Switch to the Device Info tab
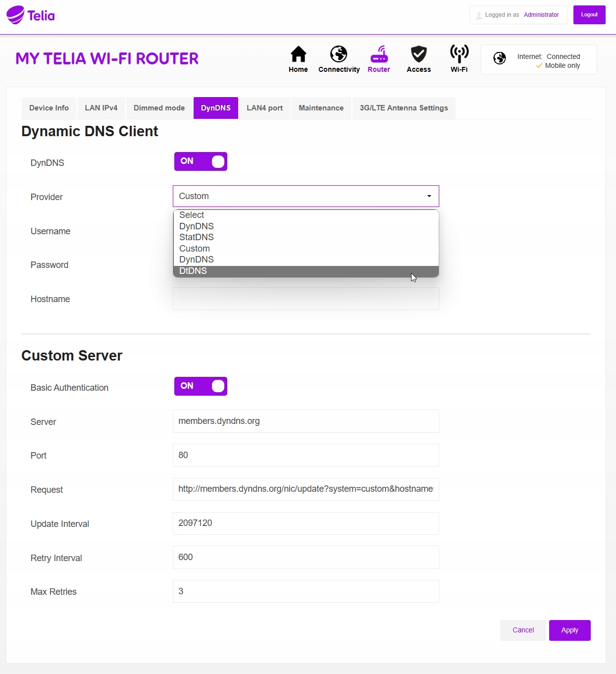 tap(49, 108)
